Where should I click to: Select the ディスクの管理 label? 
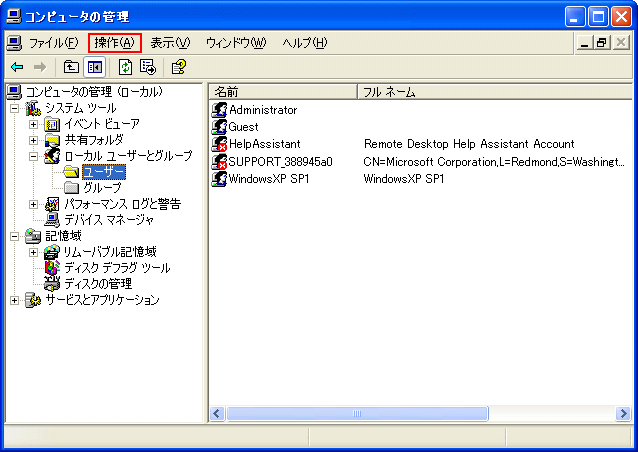pos(98,284)
